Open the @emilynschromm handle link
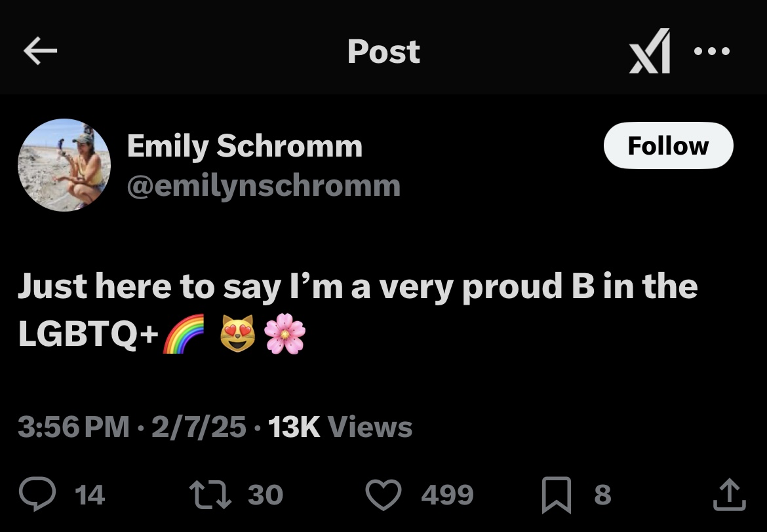This screenshot has width=767, height=532. pos(264,186)
